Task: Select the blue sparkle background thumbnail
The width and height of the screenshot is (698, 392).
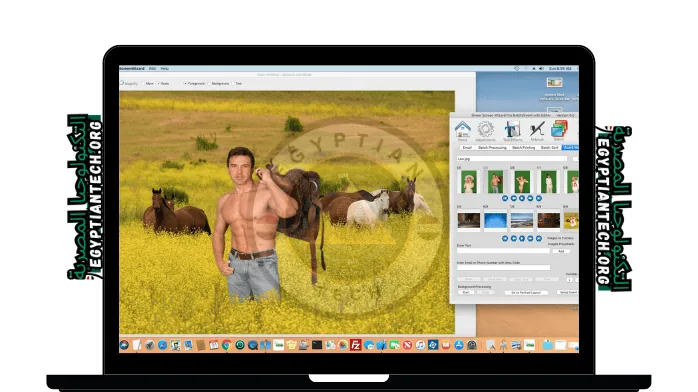Action: pos(495,221)
